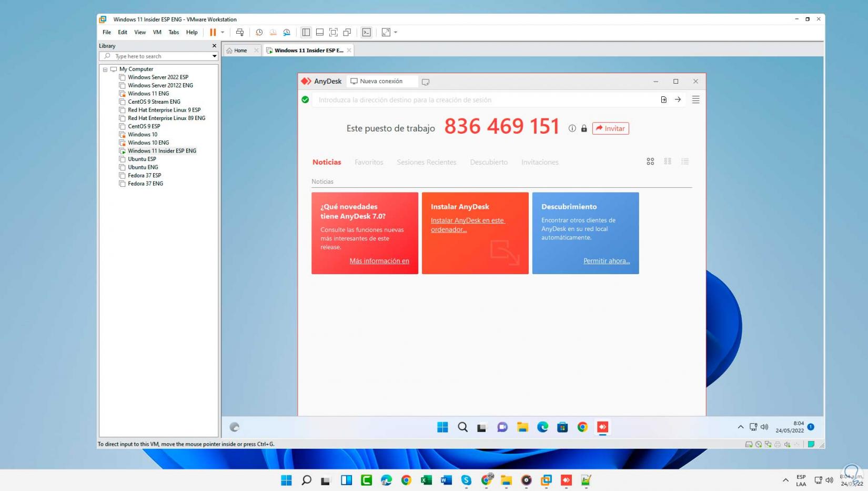Image resolution: width=868 pixels, height=491 pixels.
Task: Open a new session tab in AnyDesk
Action: (x=426, y=82)
